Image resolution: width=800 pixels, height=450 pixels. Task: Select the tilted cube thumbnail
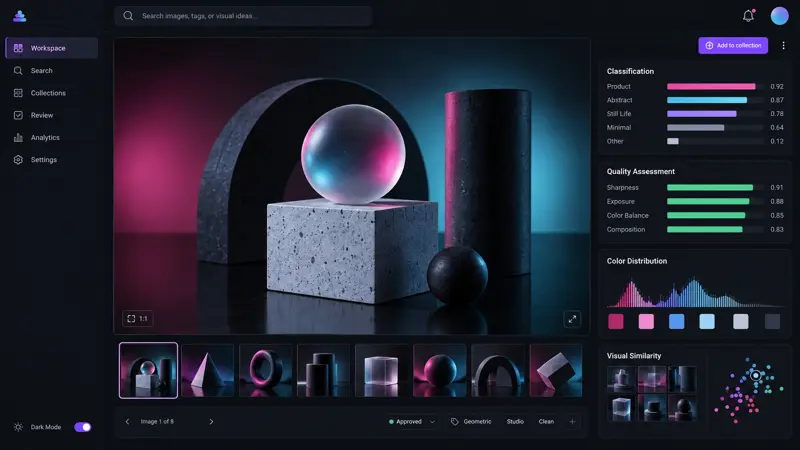point(556,370)
